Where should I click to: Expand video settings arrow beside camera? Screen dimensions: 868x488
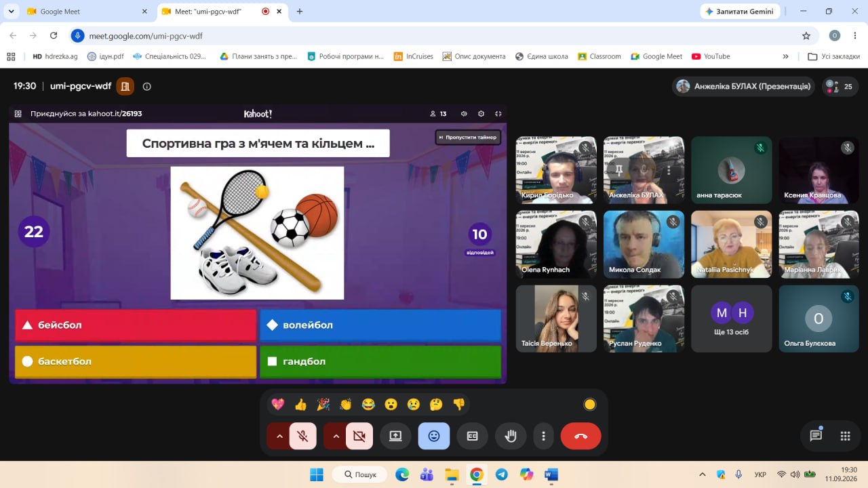coord(335,436)
